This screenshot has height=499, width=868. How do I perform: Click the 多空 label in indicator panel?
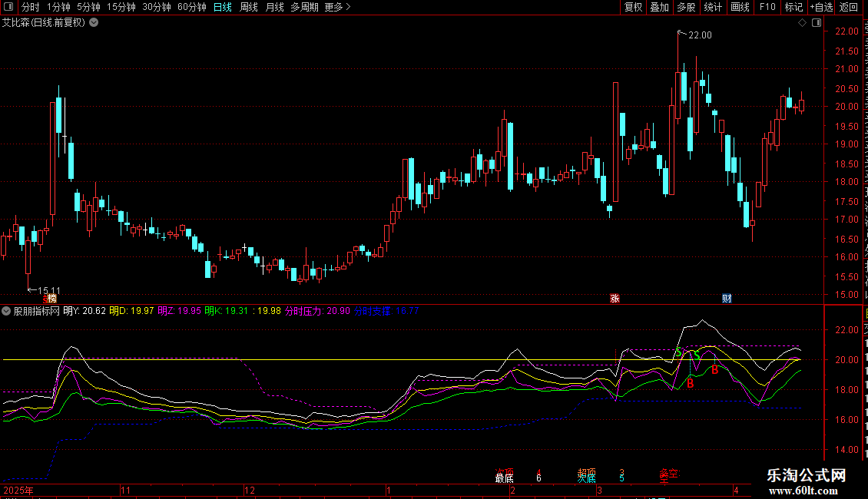pyautogui.click(x=668, y=474)
